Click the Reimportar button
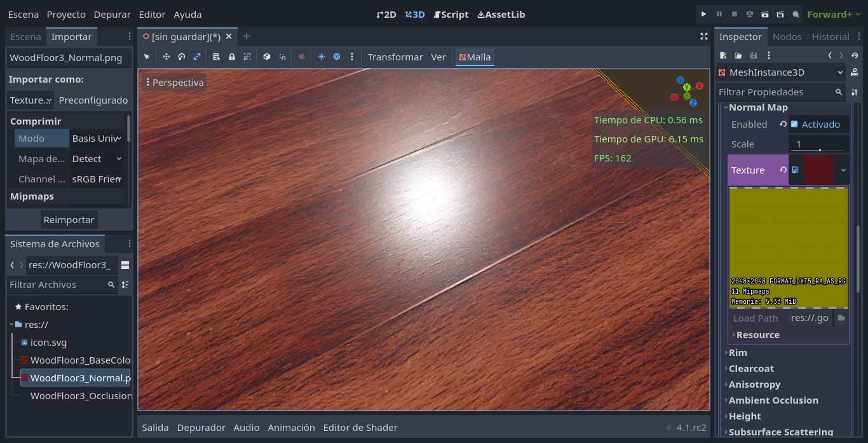This screenshot has width=868, height=443. click(x=69, y=220)
